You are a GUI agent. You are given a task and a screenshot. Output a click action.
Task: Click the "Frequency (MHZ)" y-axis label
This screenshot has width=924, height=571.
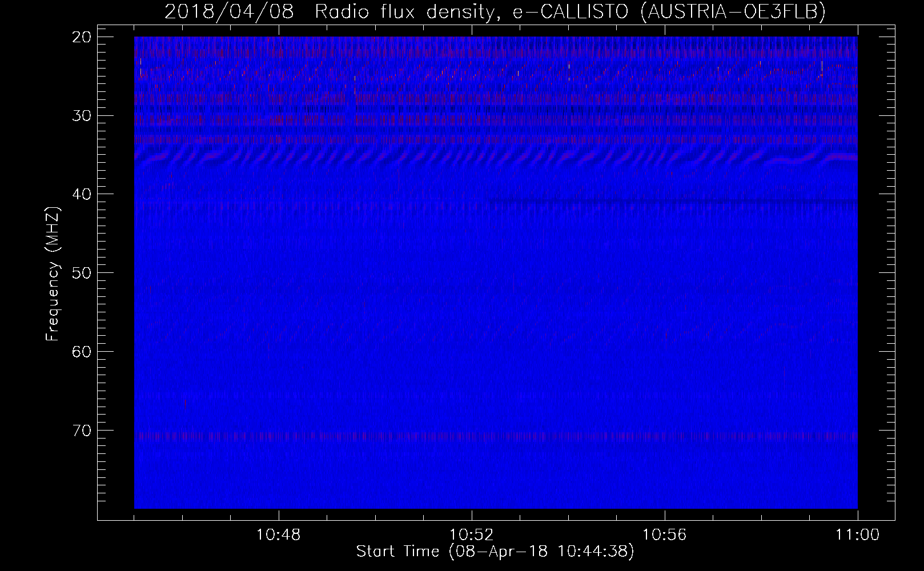[x=53, y=274]
